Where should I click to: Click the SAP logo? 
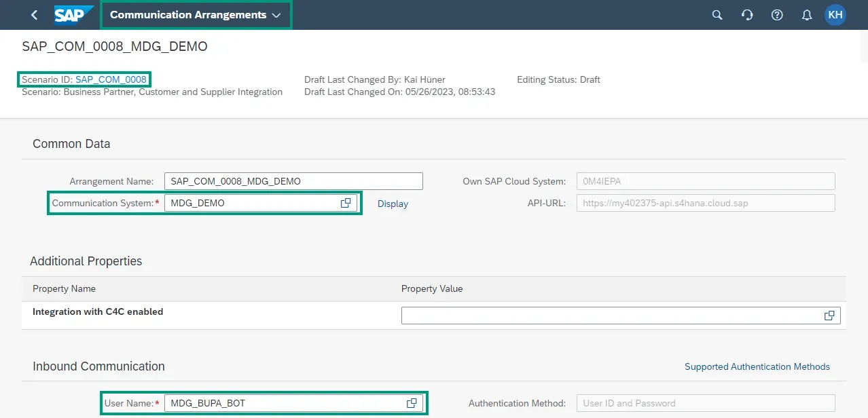click(73, 15)
